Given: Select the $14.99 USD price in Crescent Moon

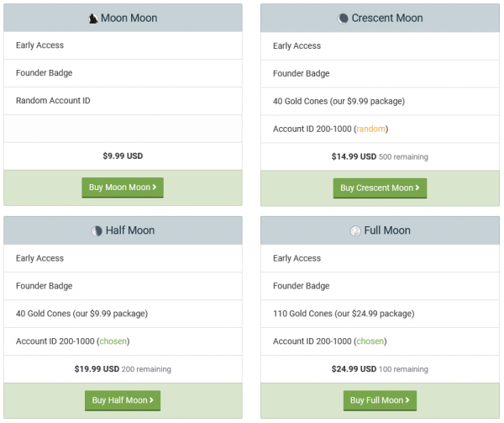Looking at the screenshot, I should (354, 156).
